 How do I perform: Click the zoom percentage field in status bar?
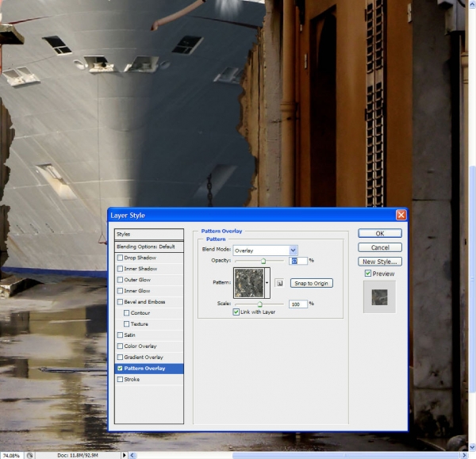(11, 455)
